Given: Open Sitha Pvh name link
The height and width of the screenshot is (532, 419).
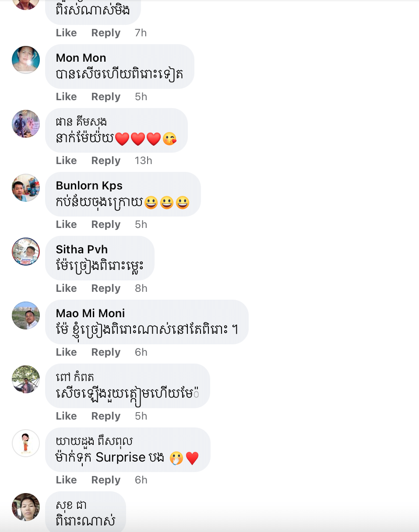Looking at the screenshot, I should (x=82, y=249).
